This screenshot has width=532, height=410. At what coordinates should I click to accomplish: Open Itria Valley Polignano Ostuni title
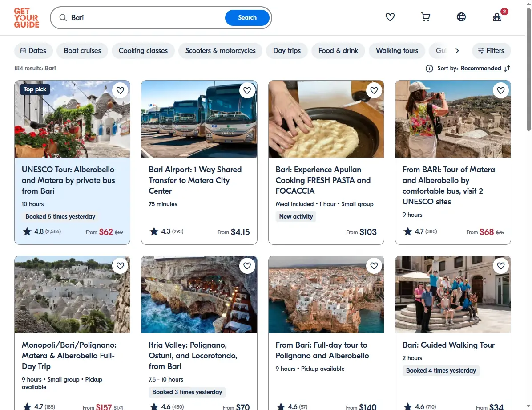[x=193, y=355]
